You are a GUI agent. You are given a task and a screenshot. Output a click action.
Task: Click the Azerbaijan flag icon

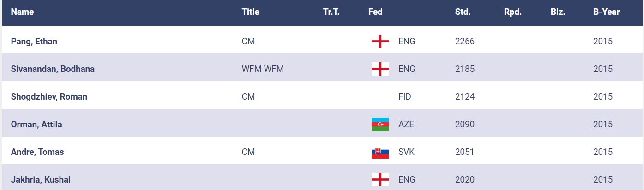click(x=380, y=125)
